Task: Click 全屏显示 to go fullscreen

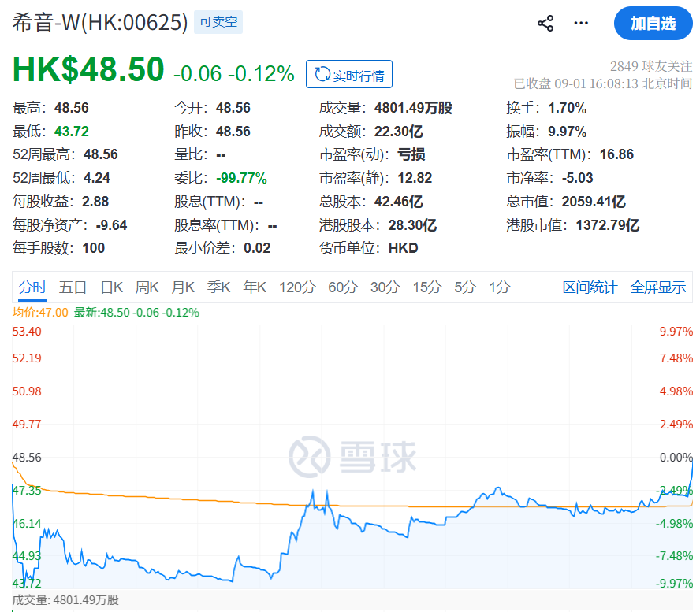Action: tap(658, 287)
